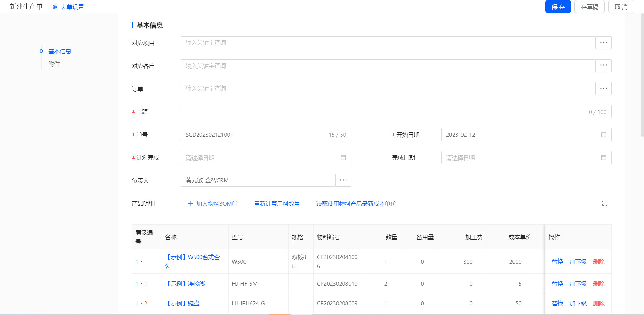Click 替换 in 连接线 row
The height and width of the screenshot is (315, 644).
click(558, 284)
